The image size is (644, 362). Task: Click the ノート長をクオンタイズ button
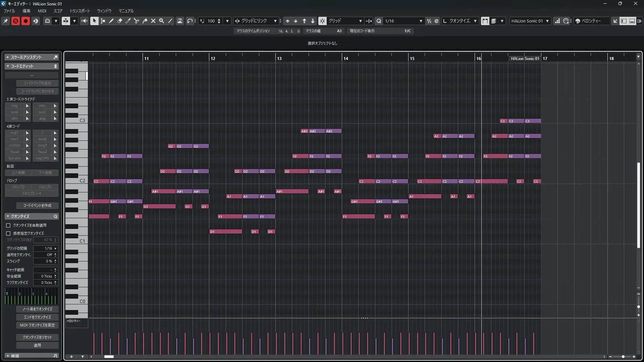(x=37, y=309)
